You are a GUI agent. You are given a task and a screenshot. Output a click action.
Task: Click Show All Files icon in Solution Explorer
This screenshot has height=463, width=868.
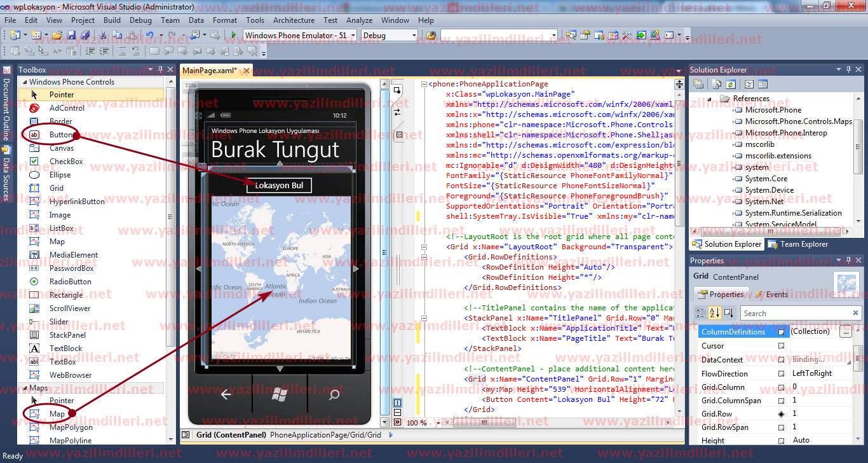click(717, 84)
